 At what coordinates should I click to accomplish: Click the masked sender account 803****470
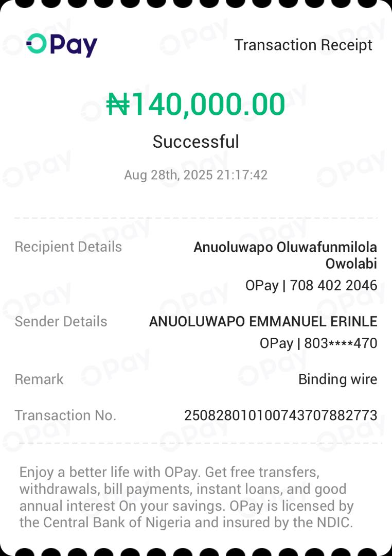coord(341,343)
